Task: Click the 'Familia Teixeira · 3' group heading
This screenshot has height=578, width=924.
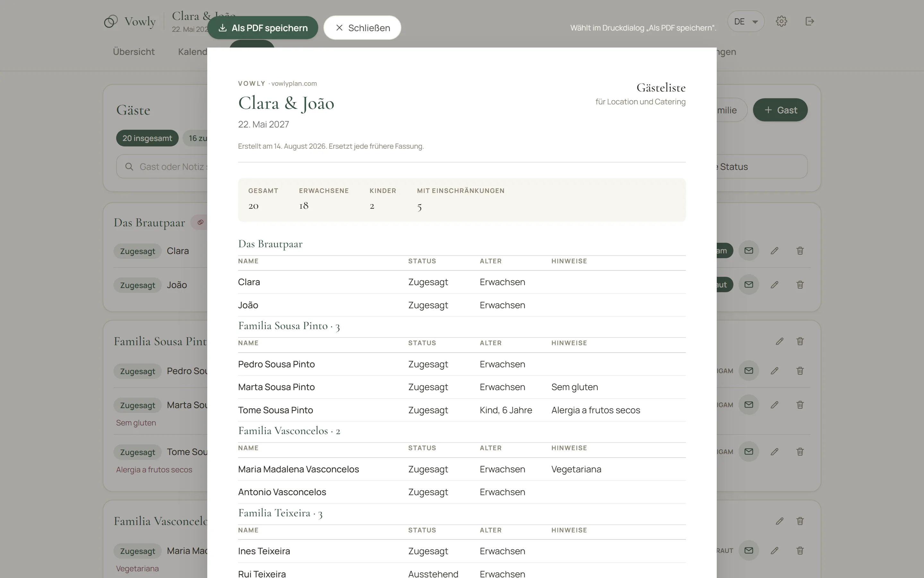Action: 280,513
